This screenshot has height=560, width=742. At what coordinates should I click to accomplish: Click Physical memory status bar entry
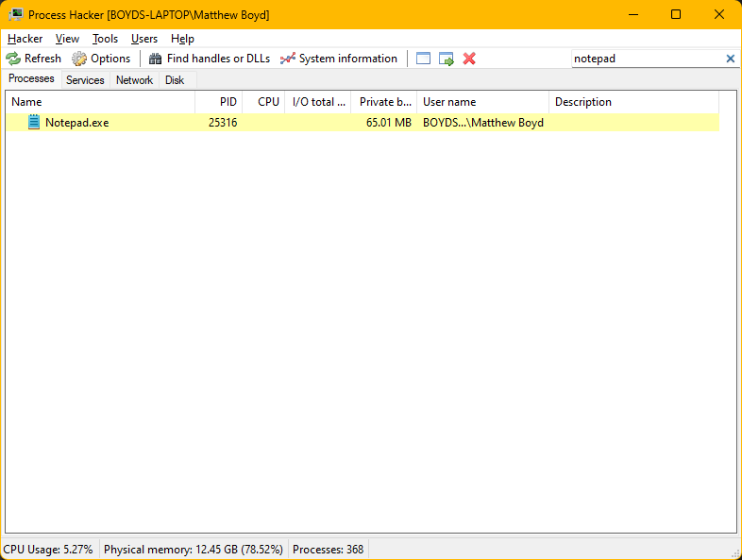[194, 550]
